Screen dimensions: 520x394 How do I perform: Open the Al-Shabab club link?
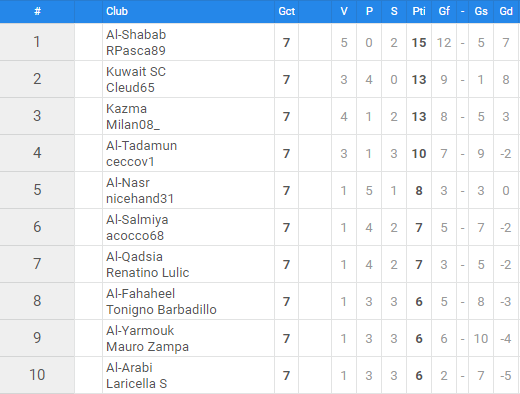pyautogui.click(x=136, y=35)
